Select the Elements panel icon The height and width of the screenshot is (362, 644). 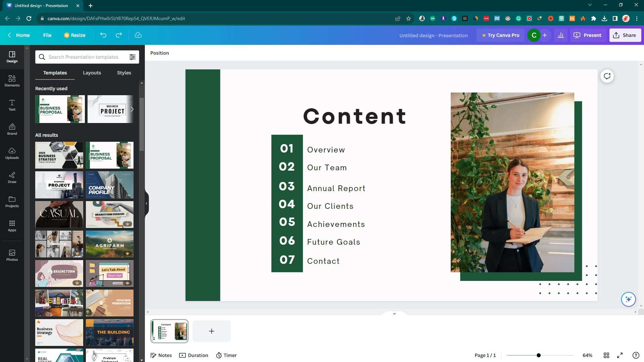(x=12, y=80)
